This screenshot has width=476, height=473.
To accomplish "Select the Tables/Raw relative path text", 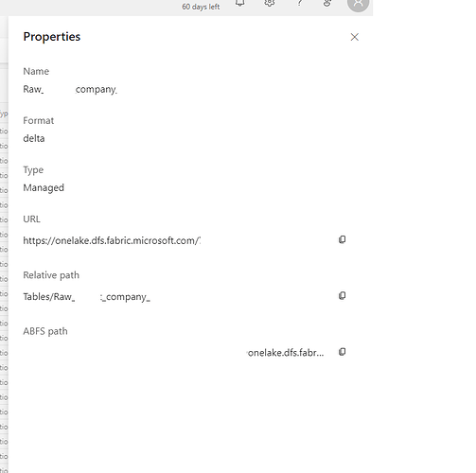I will tap(86, 297).
